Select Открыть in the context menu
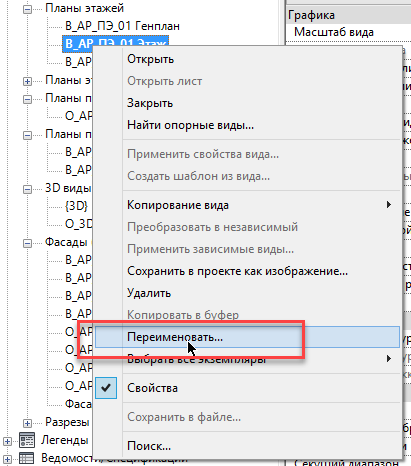 (150, 59)
